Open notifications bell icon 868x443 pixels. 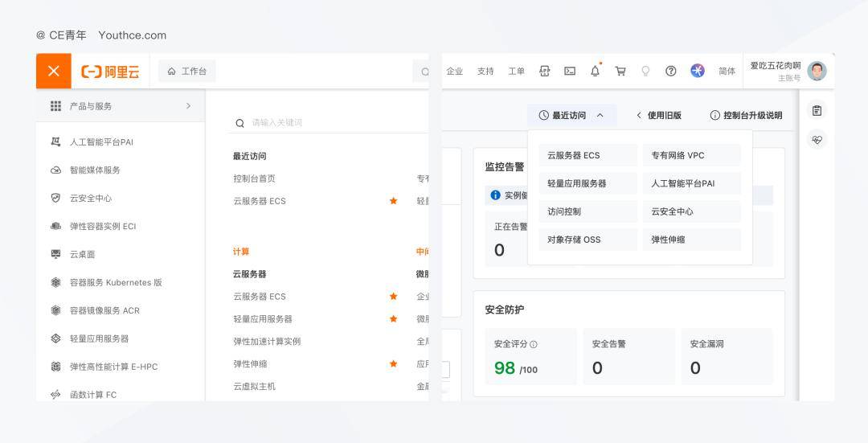coord(595,71)
